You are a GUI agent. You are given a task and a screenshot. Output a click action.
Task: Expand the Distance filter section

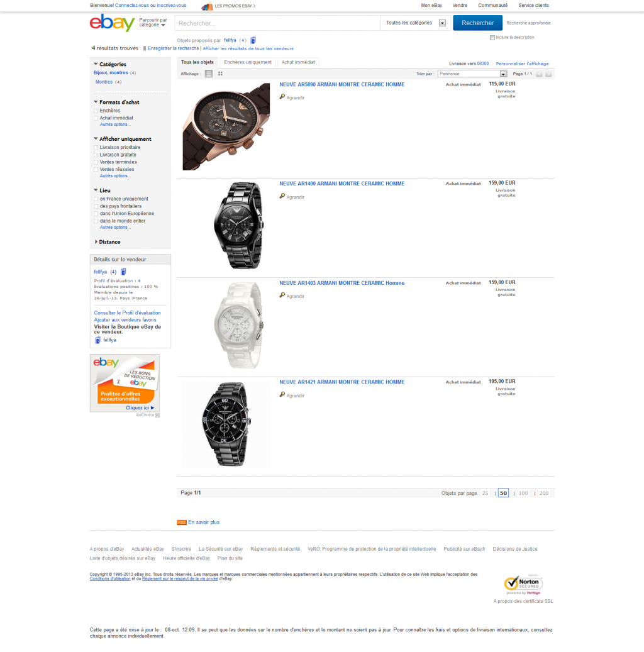pyautogui.click(x=108, y=242)
